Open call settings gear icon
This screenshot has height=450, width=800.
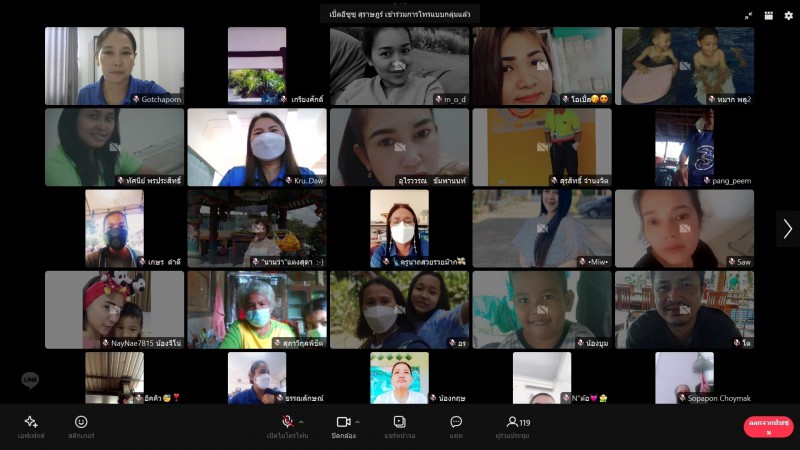click(789, 15)
